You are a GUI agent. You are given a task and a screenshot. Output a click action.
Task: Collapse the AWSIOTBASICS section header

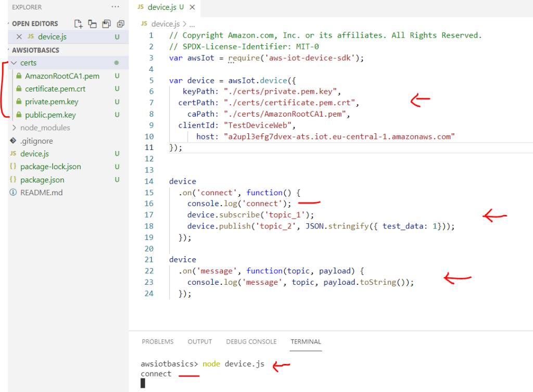tap(35, 50)
